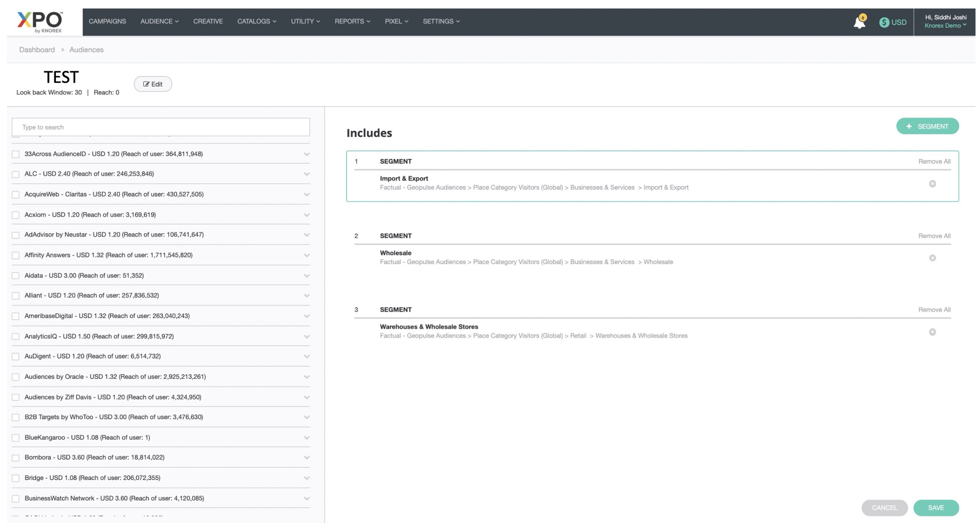
Task: Click the Dashboard breadcrumb link
Action: 37,50
